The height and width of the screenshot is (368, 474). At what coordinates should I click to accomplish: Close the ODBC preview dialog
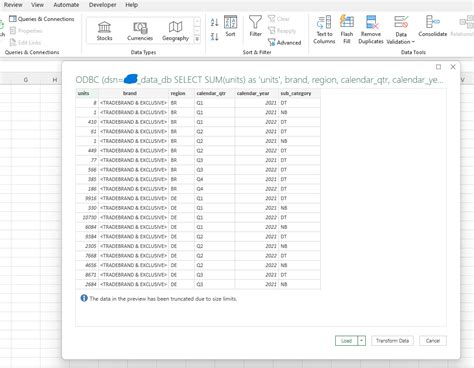coord(453,67)
